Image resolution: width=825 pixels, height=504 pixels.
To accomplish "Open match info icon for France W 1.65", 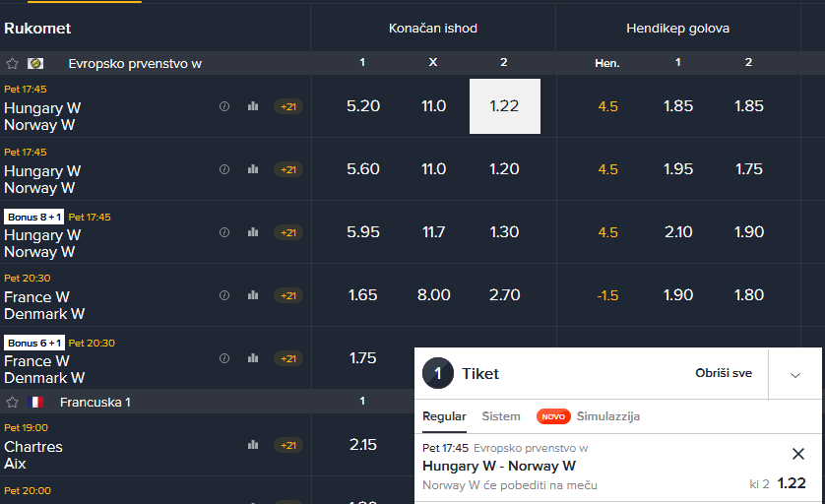I will pos(224,295).
